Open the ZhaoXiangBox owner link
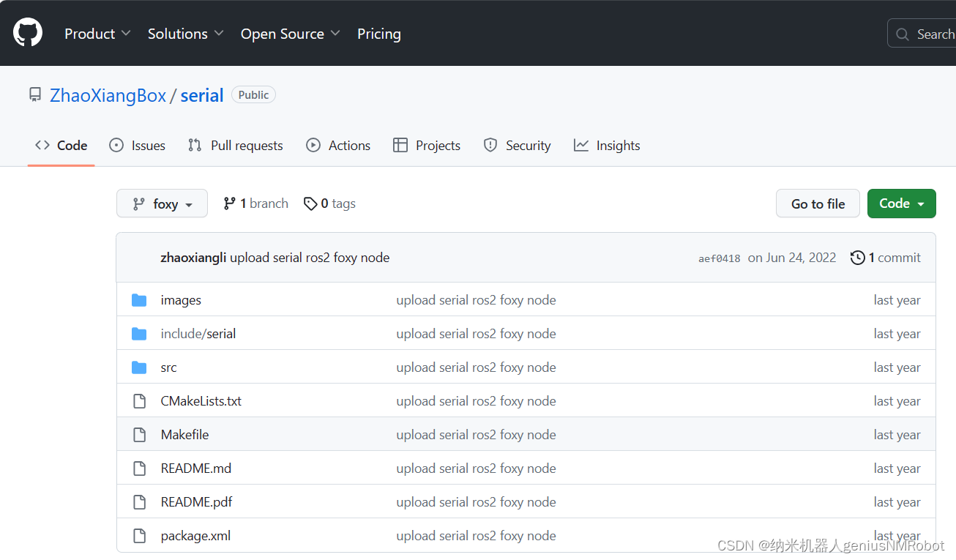956x560 pixels. click(108, 95)
